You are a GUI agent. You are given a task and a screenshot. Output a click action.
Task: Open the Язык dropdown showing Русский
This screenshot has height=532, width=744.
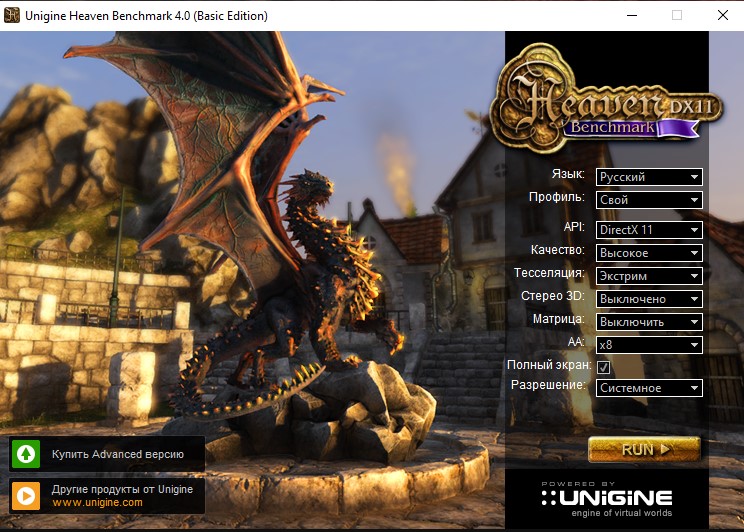[649, 177]
